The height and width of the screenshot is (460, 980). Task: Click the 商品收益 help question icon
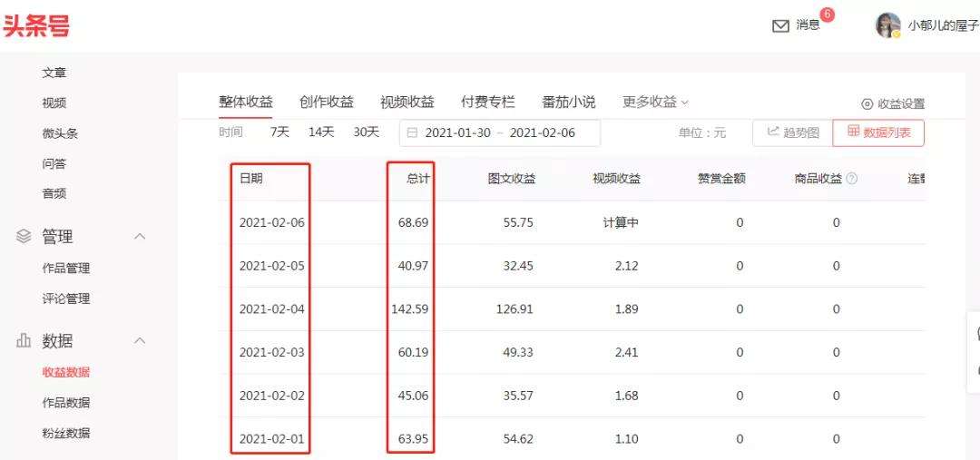click(851, 179)
